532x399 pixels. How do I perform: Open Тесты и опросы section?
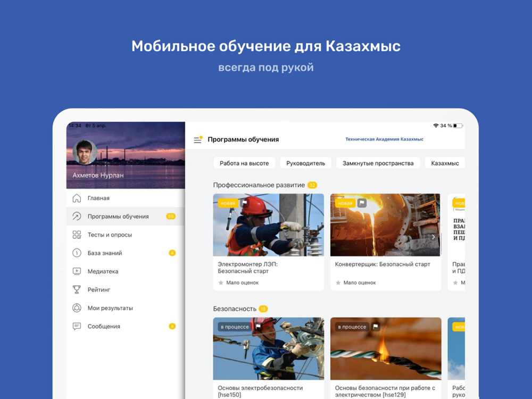(126, 235)
